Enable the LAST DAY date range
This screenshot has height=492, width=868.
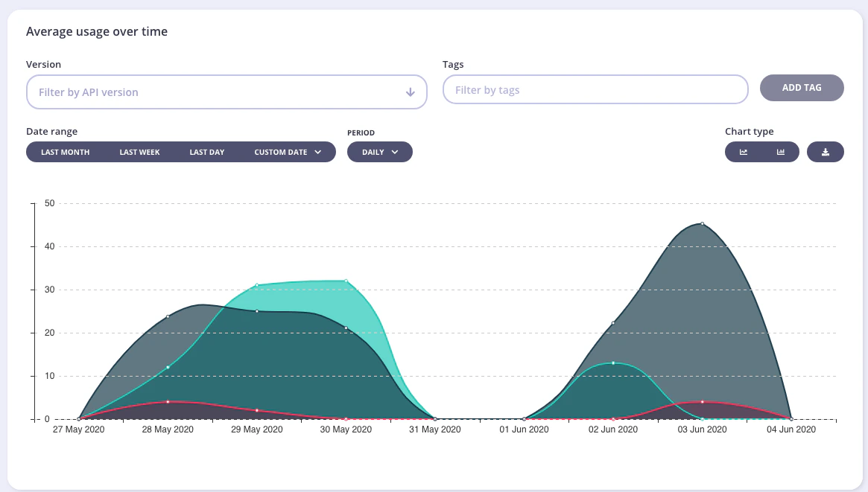(206, 152)
